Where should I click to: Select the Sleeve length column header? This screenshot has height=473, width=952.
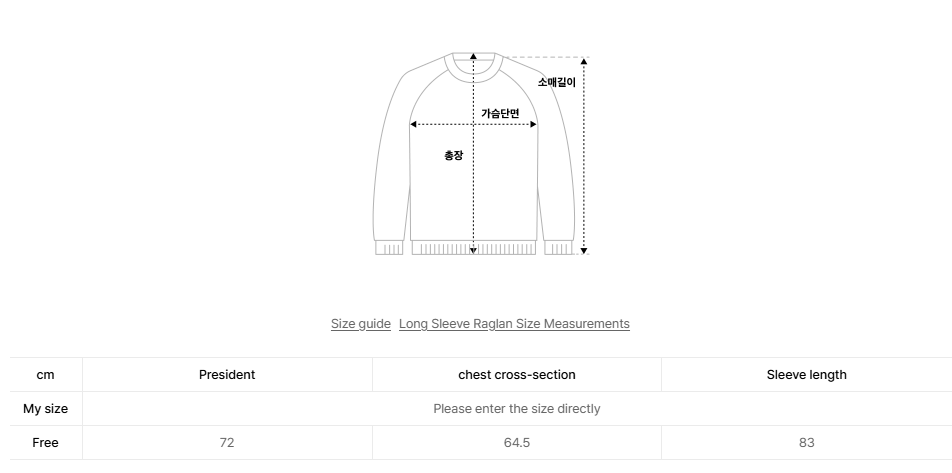[806, 375]
